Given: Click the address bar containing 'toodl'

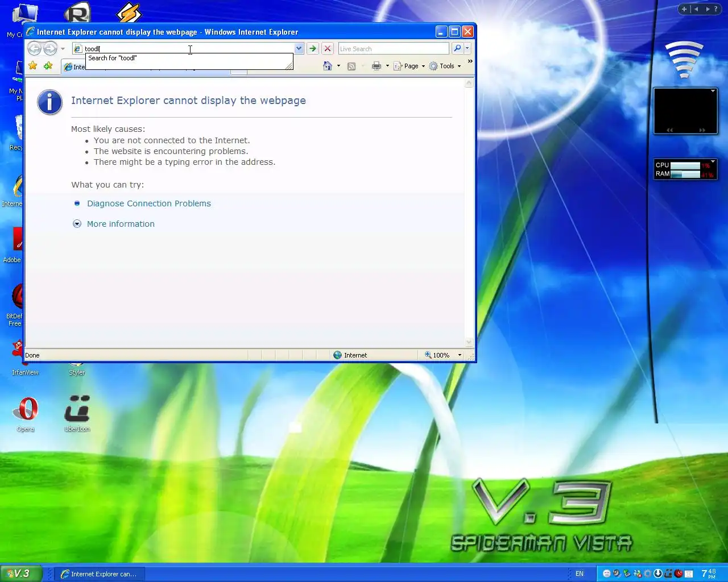Looking at the screenshot, I should pyautogui.click(x=183, y=49).
